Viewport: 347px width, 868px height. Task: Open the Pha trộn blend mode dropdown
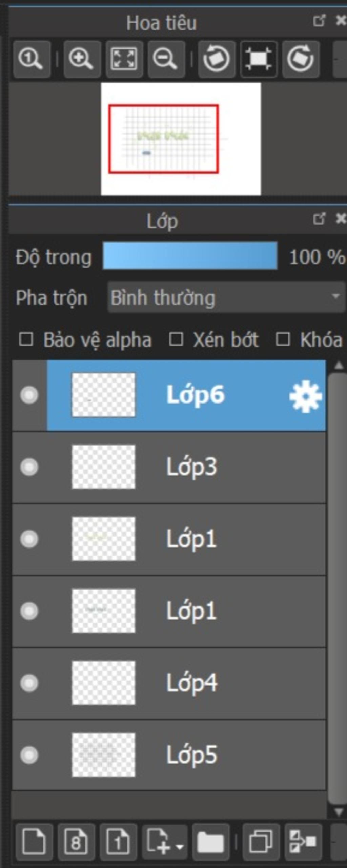[226, 297]
